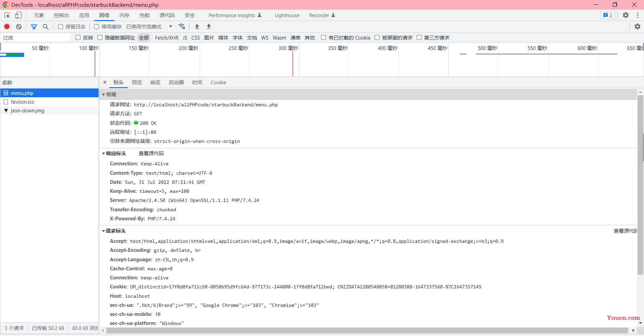Show 全部 request types
This screenshot has height=336, width=644.
pyautogui.click(x=144, y=38)
